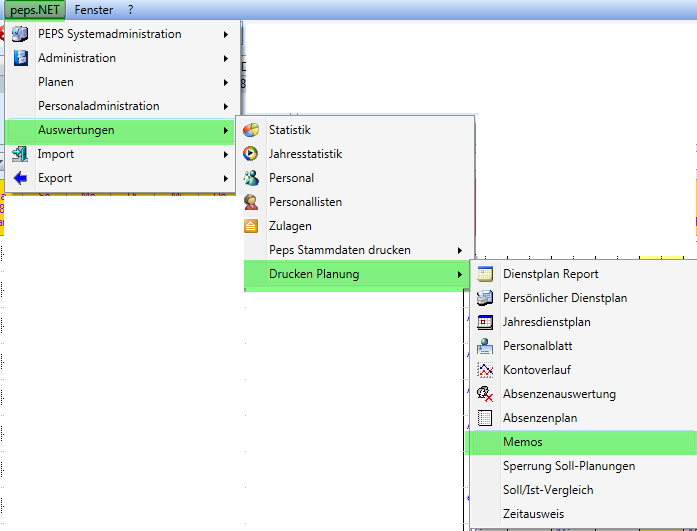Click the arrow beside Auswertungen
This screenshot has width=697, height=531.
click(x=226, y=130)
